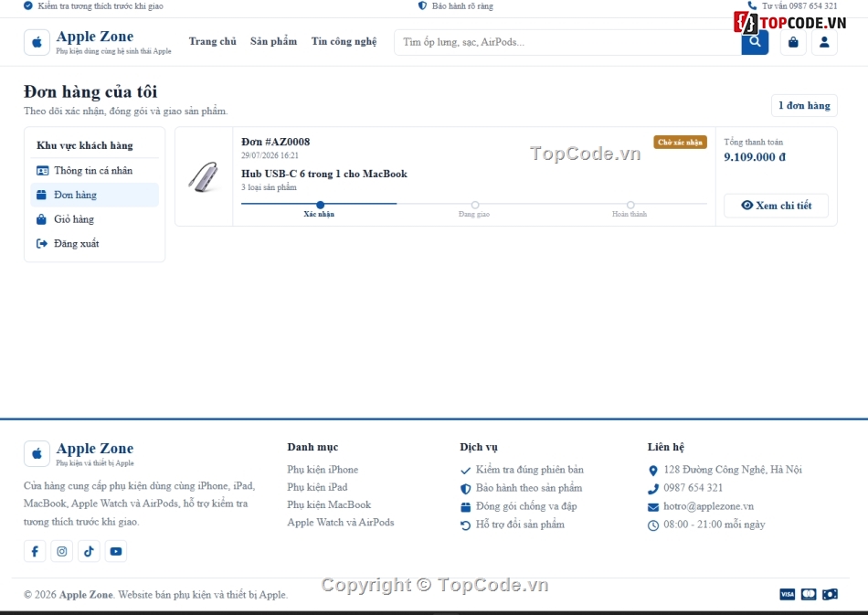Open the TikTok social icon in footer

pyautogui.click(x=90, y=551)
